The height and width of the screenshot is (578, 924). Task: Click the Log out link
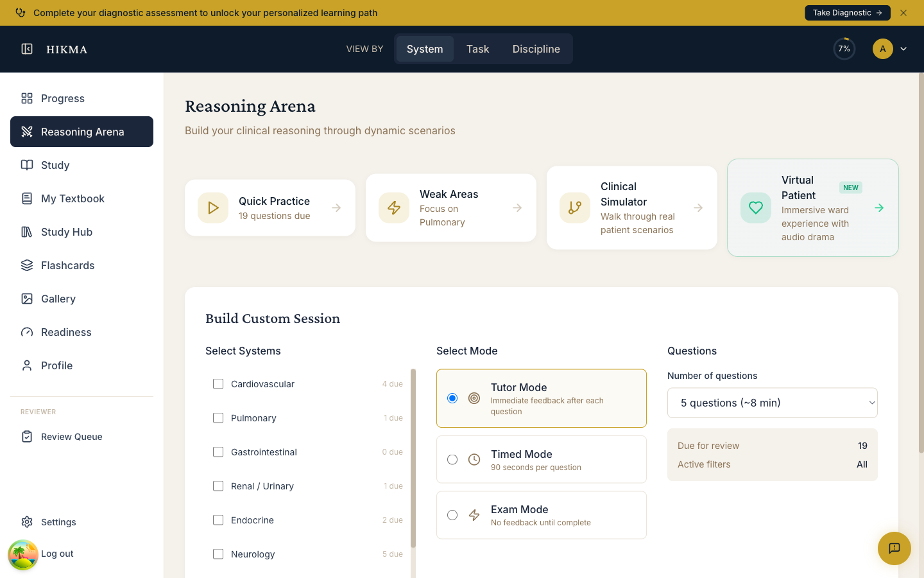click(57, 554)
